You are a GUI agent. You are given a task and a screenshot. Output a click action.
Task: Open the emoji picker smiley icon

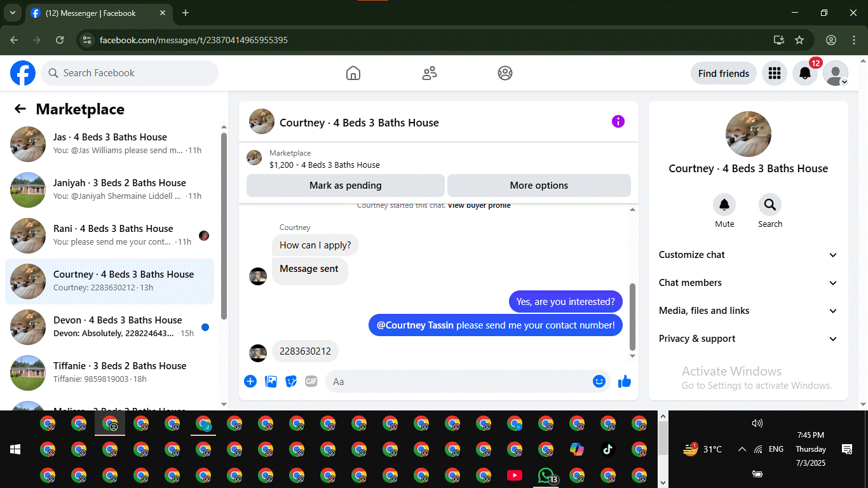tap(599, 381)
